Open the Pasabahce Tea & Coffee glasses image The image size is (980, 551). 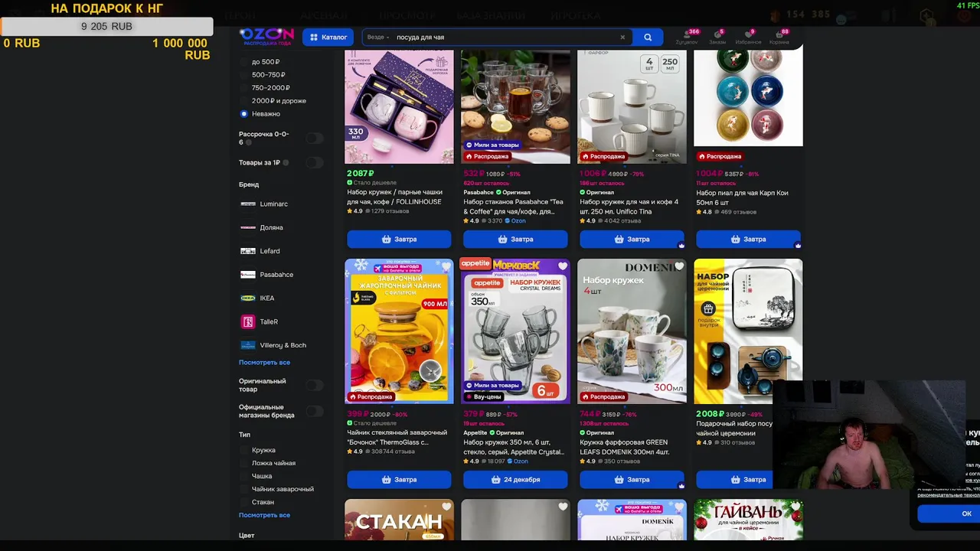(x=515, y=106)
